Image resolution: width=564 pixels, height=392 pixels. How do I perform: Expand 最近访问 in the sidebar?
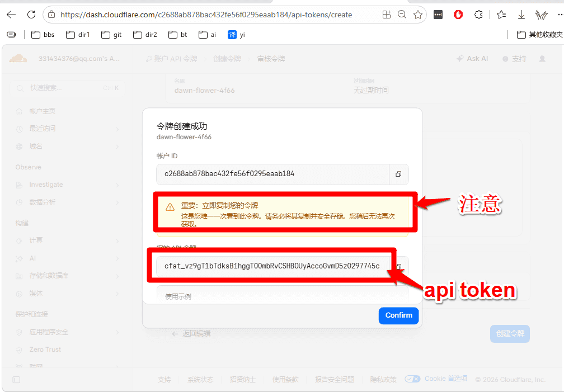point(67,129)
